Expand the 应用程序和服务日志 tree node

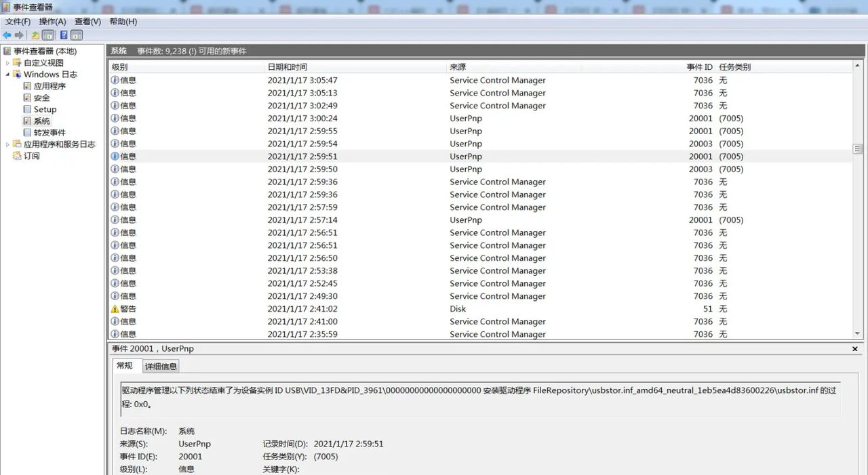(8, 144)
